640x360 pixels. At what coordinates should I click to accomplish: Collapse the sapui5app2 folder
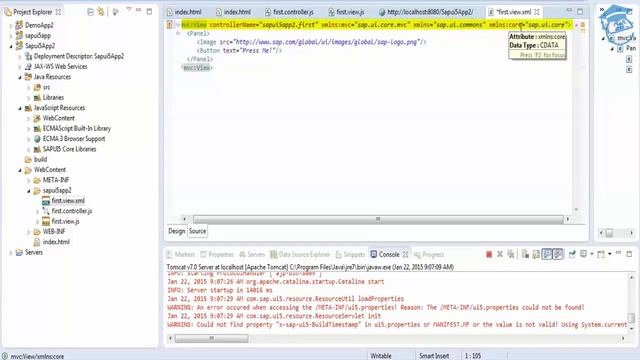tap(29, 191)
